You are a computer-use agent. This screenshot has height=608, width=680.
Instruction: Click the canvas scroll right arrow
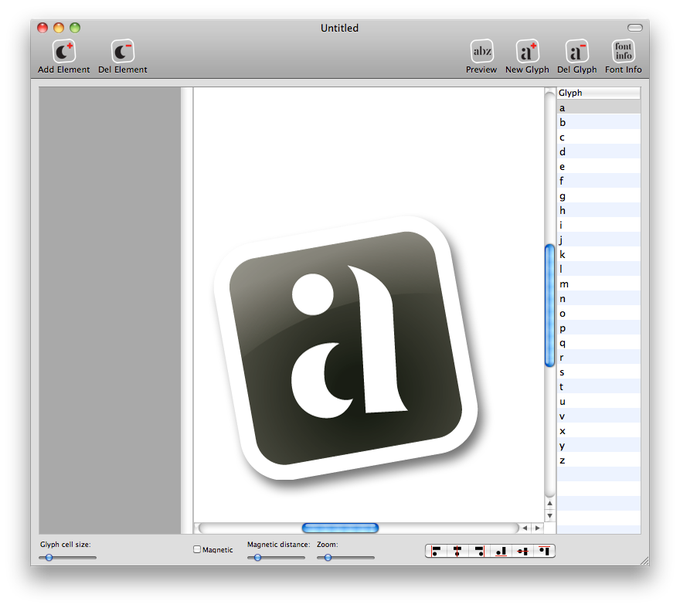[537, 528]
